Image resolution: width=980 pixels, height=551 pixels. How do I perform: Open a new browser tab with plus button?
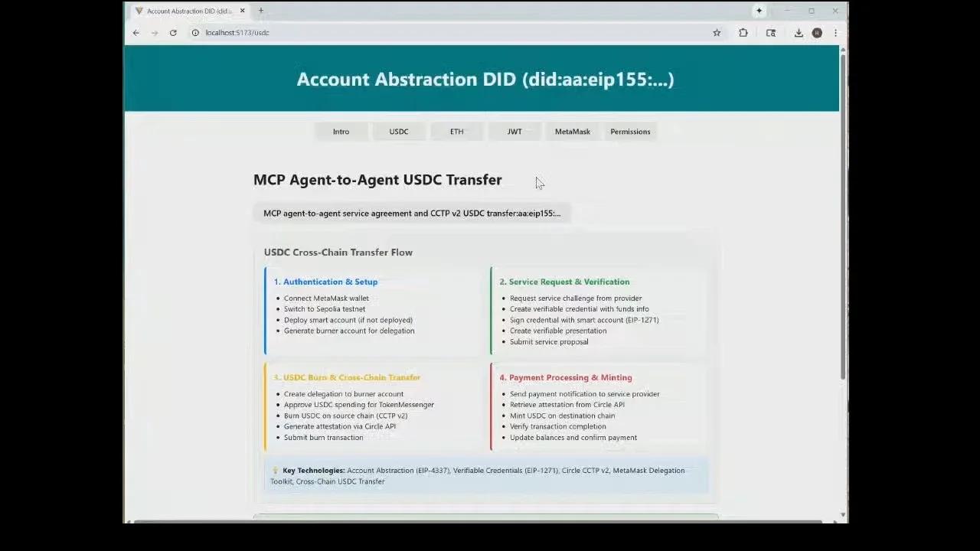(x=261, y=11)
